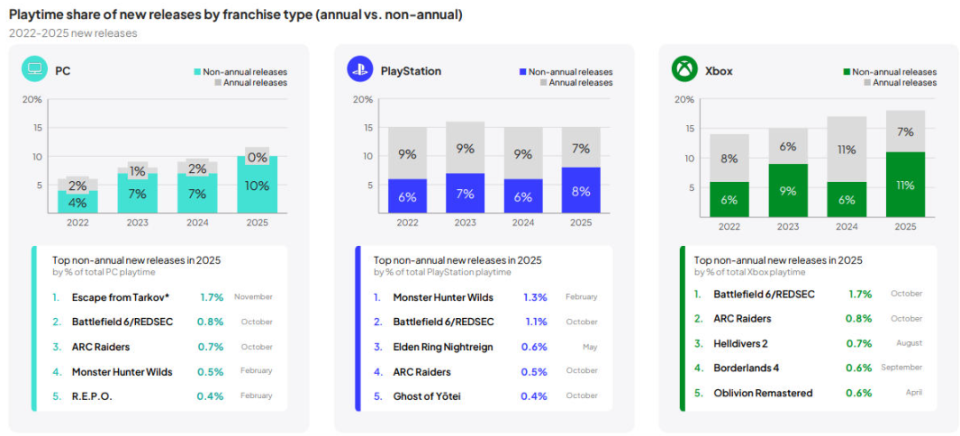Screen dimensions: 960x436
Task: Click the PlayStation logo icon
Action: pos(359,70)
